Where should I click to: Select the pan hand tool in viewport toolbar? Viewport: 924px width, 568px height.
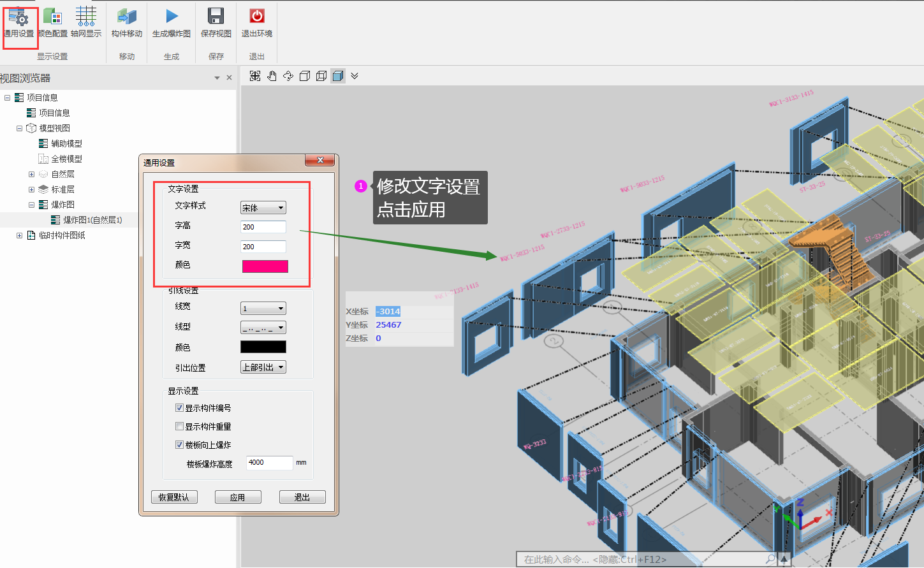point(272,76)
